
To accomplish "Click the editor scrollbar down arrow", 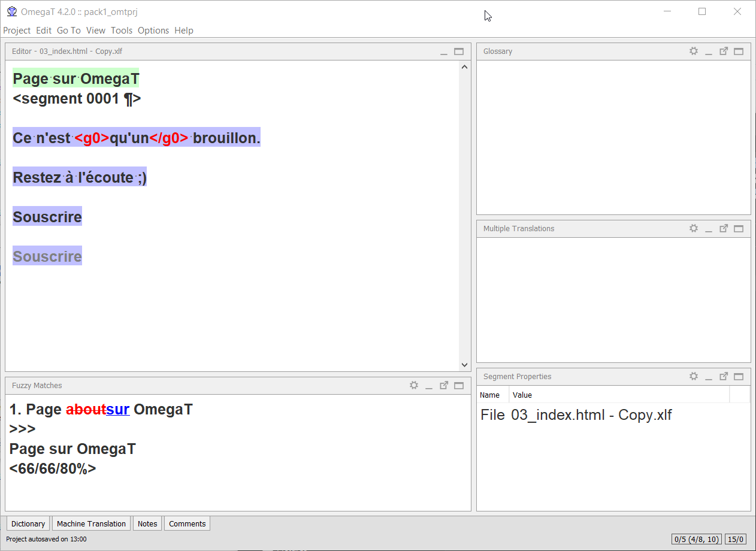I will pyautogui.click(x=465, y=365).
